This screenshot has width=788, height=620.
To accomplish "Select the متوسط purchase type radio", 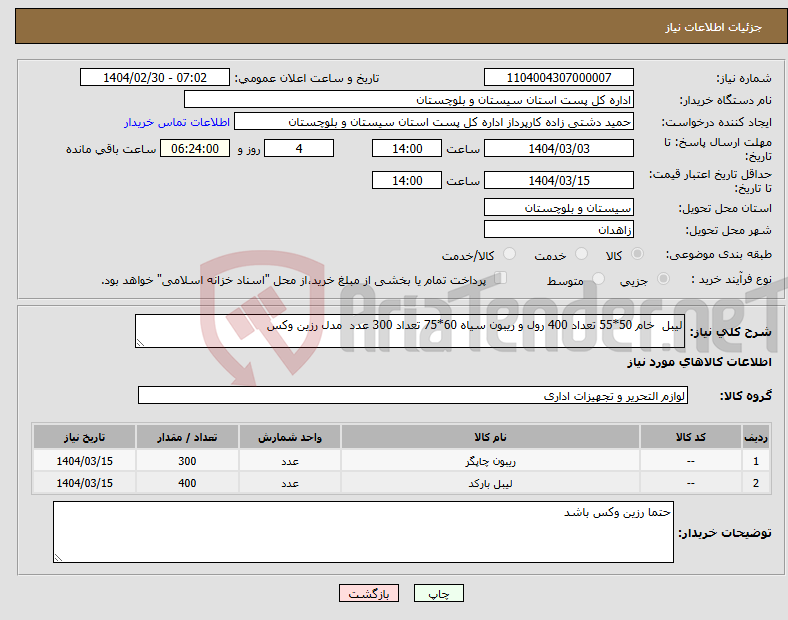I will click(599, 278).
